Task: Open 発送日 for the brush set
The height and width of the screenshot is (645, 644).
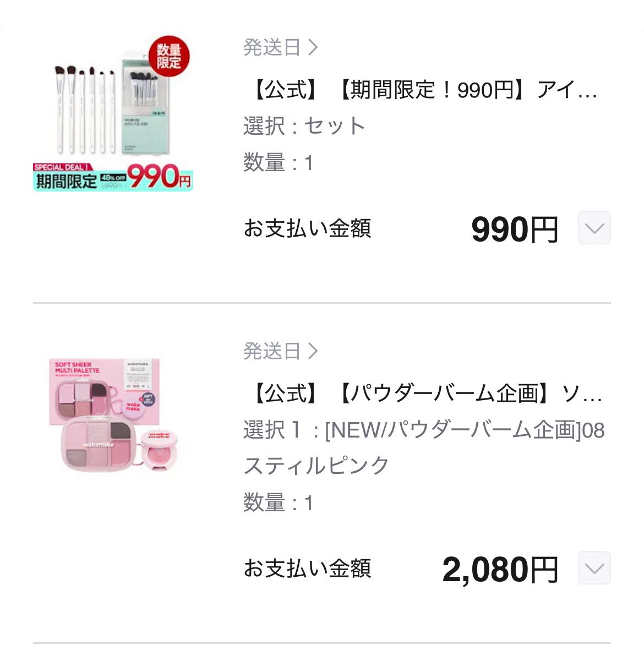Action: pos(272,47)
